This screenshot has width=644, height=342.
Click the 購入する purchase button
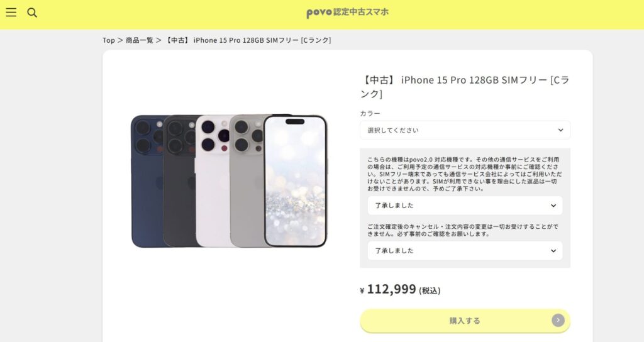point(465,321)
